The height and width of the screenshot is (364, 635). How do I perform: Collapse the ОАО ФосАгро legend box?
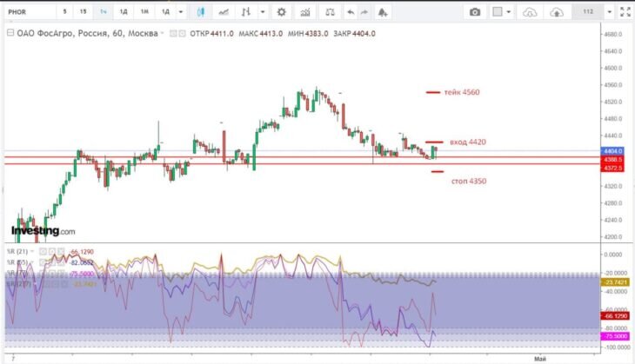point(10,33)
